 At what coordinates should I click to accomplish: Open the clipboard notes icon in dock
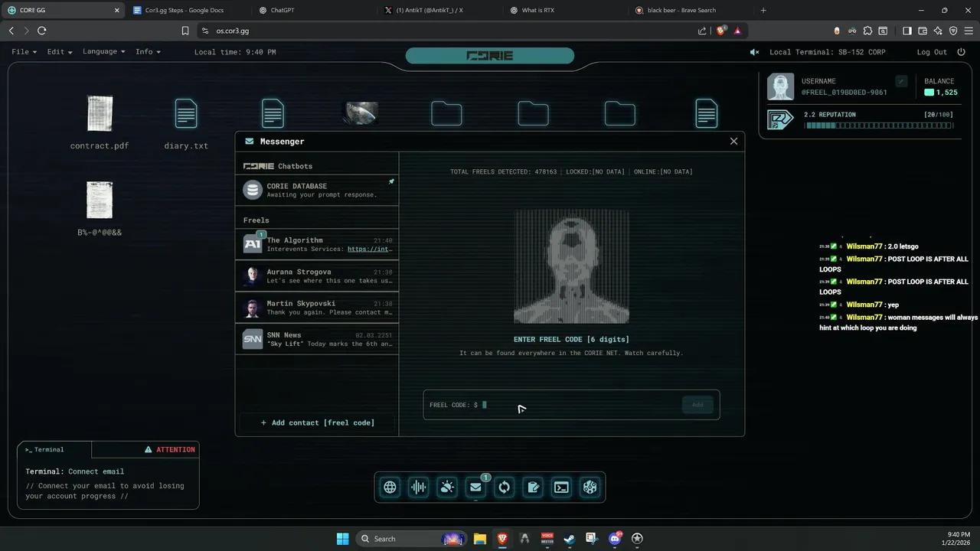point(533,487)
